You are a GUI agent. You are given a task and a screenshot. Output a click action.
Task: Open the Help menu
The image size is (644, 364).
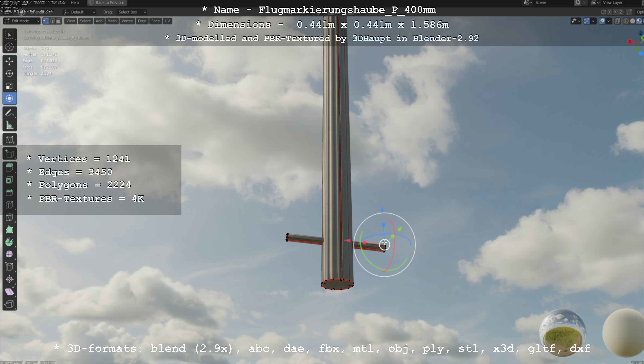click(75, 2)
